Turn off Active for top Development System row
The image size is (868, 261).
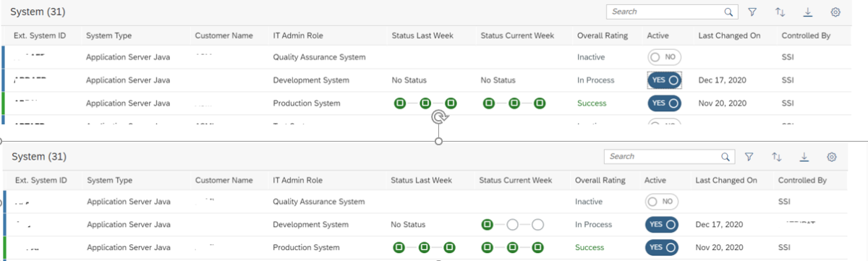click(x=665, y=80)
